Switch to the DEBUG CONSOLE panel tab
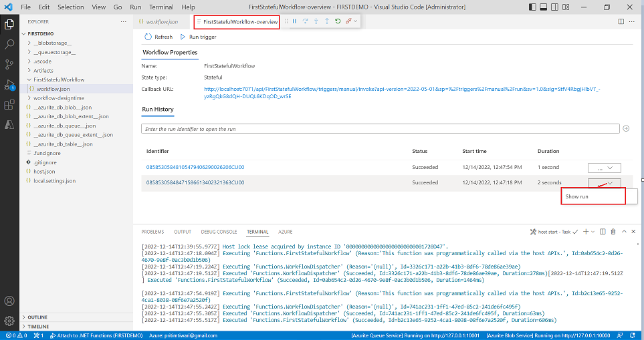The width and height of the screenshot is (644, 340). (219, 232)
